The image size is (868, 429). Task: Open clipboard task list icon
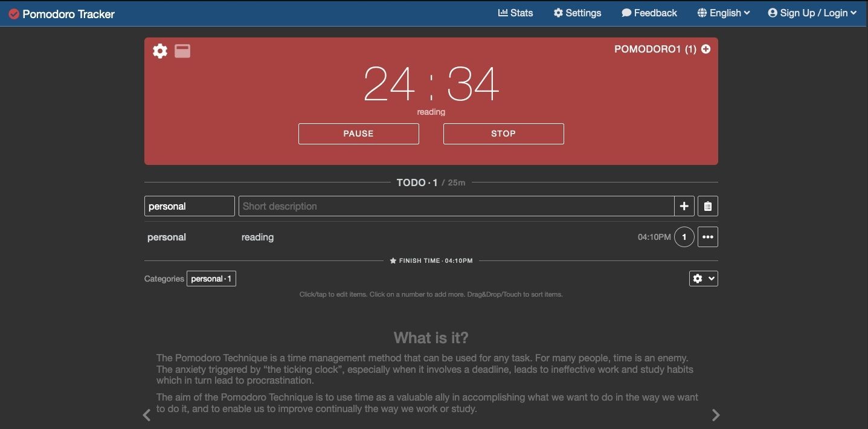click(708, 206)
